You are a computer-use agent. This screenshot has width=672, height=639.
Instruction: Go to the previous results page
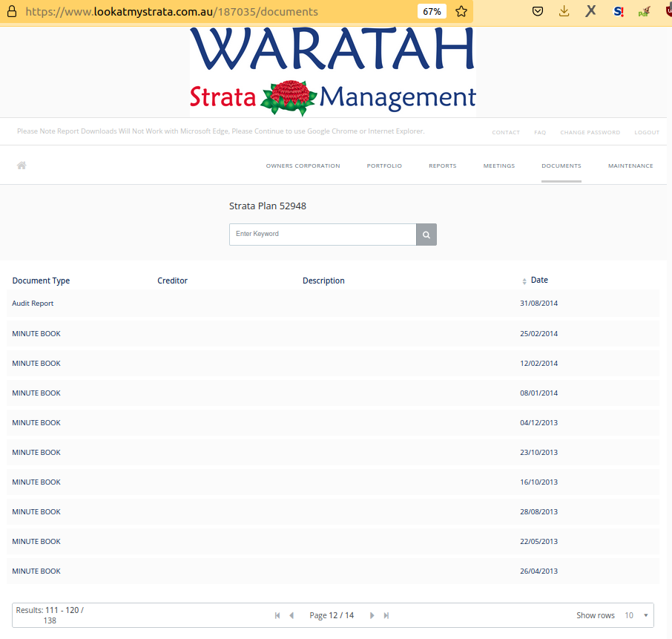click(x=291, y=615)
